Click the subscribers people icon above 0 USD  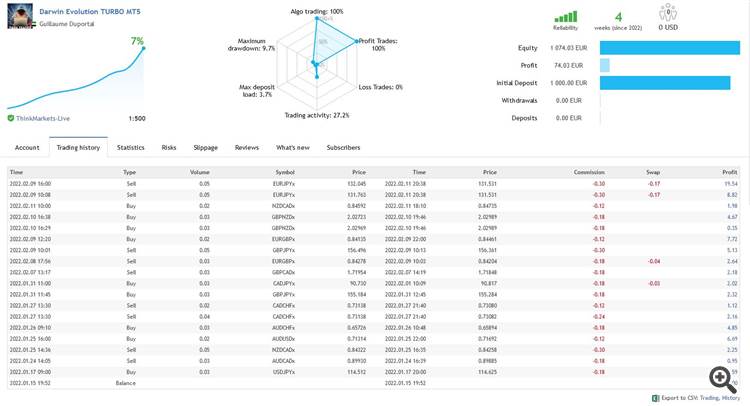pyautogui.click(x=668, y=12)
